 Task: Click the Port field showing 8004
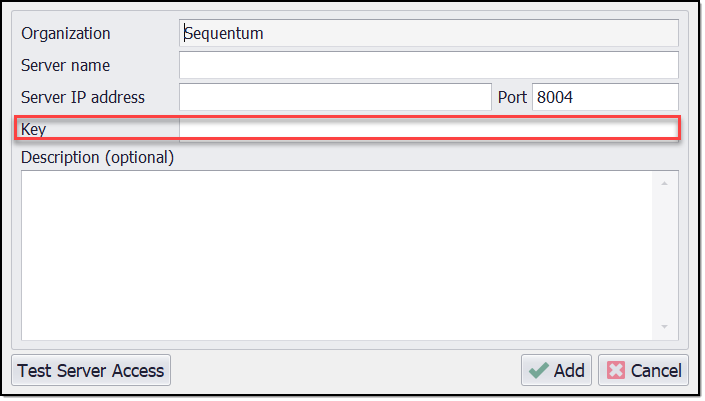(x=604, y=97)
